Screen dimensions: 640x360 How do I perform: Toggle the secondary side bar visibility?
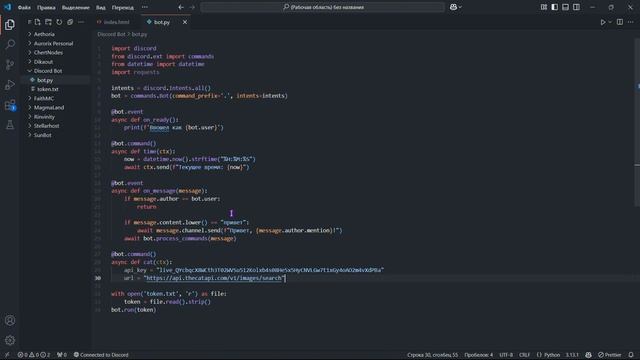[x=576, y=7]
